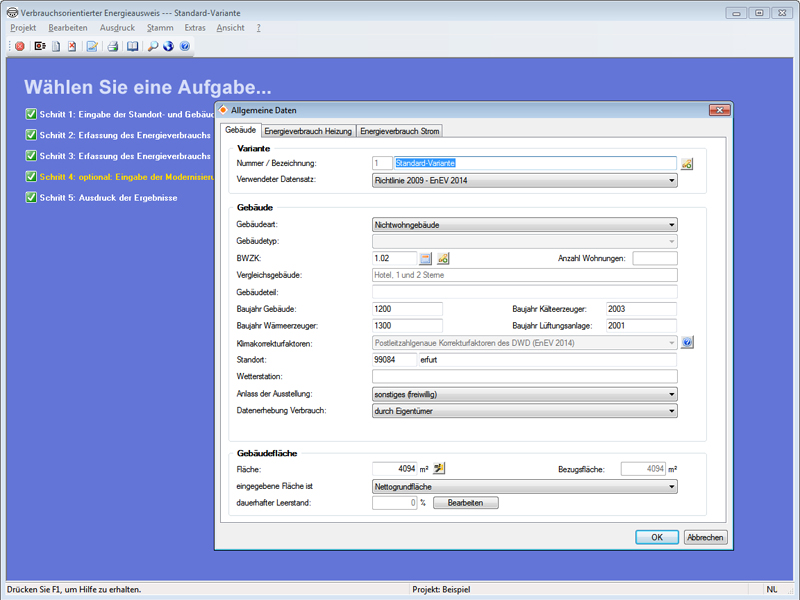Click the Baujahr Gebäude field

click(407, 309)
